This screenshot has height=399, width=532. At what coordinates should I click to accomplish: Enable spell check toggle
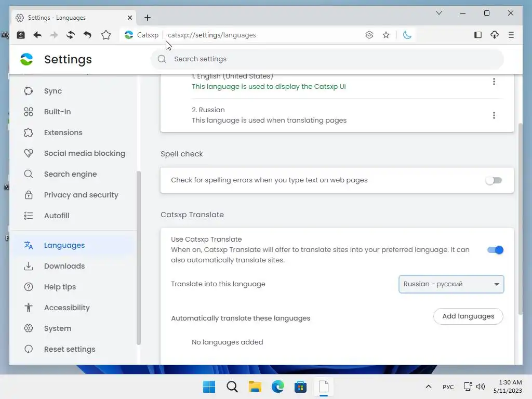[494, 180]
